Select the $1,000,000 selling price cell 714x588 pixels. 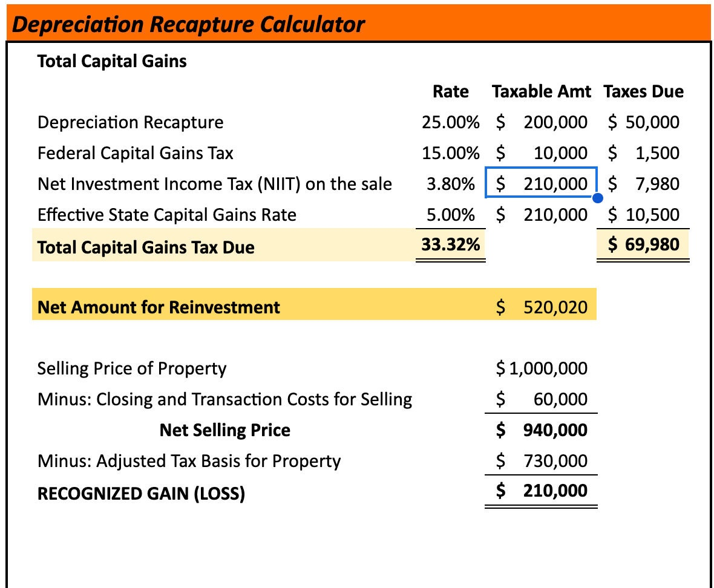pos(542,368)
